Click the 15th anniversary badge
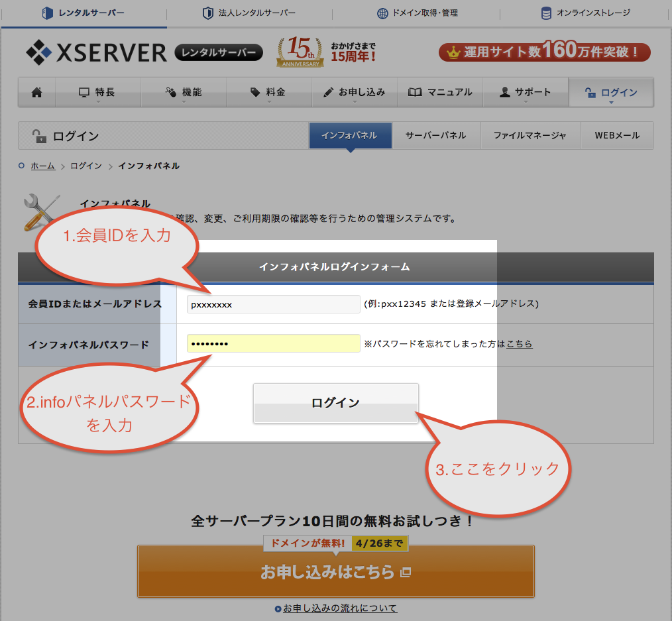 tap(300, 52)
